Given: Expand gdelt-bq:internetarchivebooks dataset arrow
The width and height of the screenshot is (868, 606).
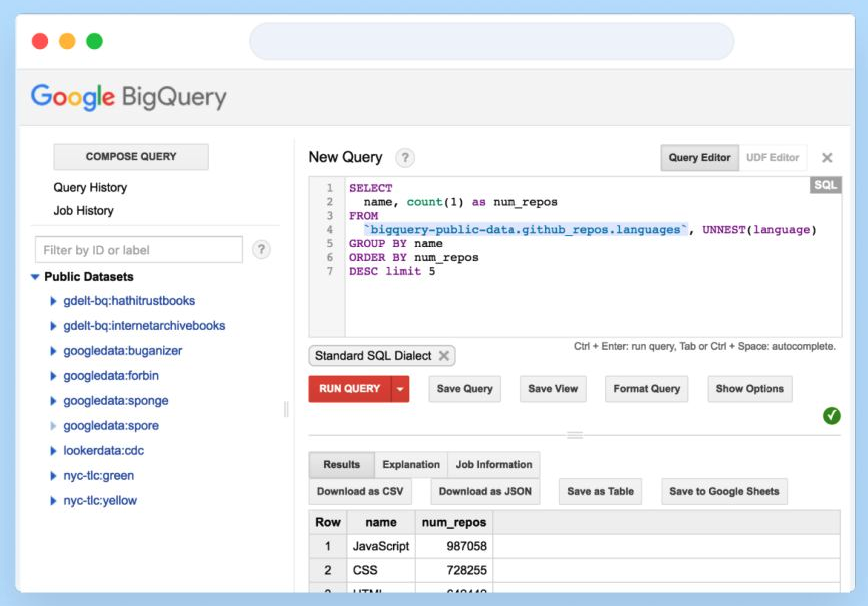Looking at the screenshot, I should click(53, 326).
